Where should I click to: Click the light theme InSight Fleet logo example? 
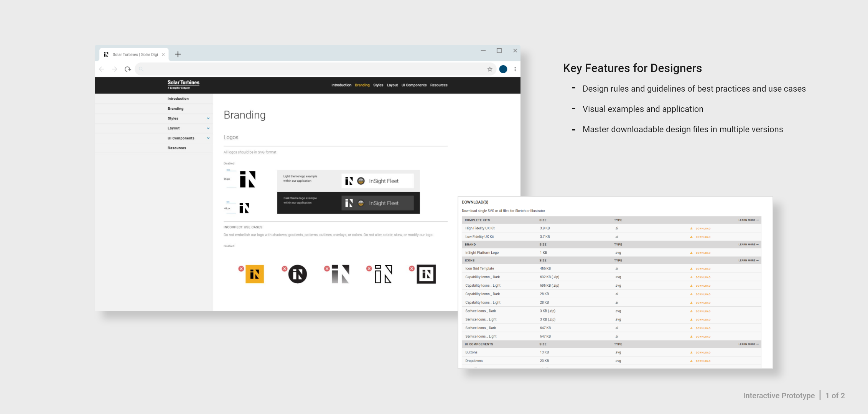point(377,181)
